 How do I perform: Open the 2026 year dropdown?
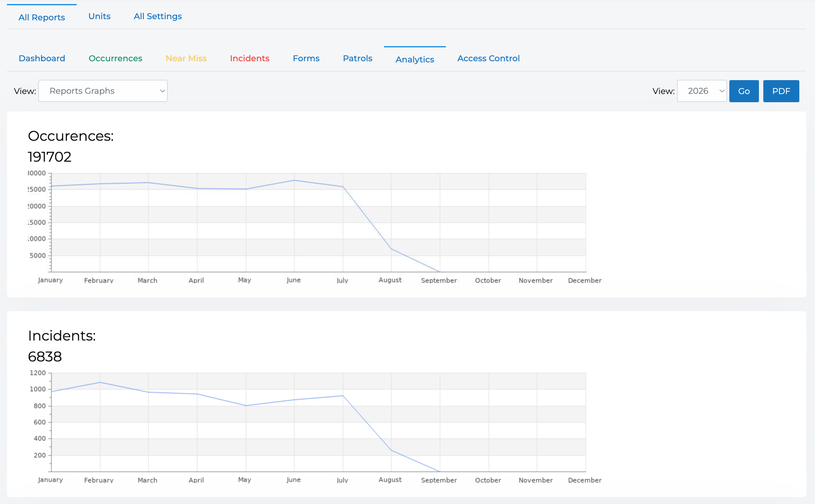702,91
